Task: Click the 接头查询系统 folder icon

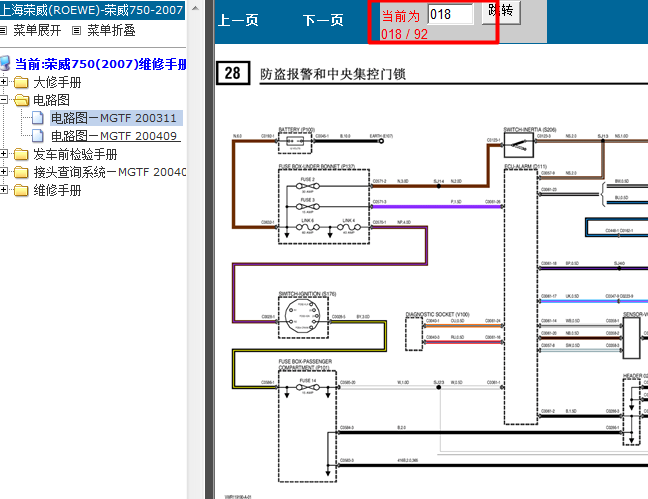Action: coord(21,172)
